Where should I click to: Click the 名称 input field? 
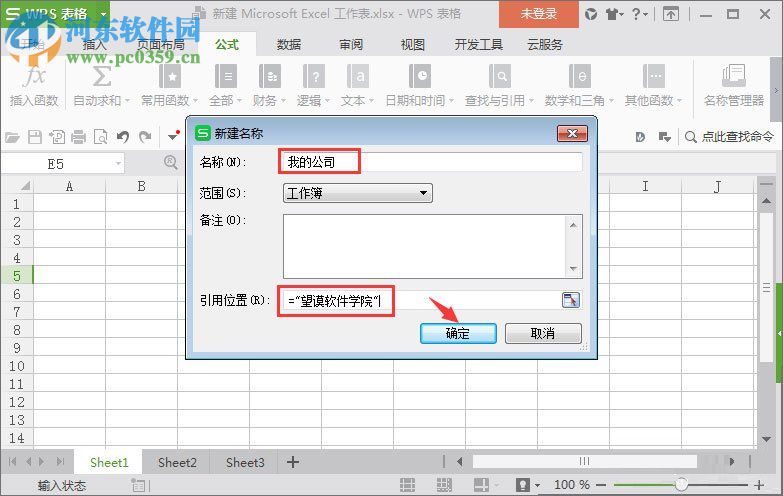(x=431, y=162)
